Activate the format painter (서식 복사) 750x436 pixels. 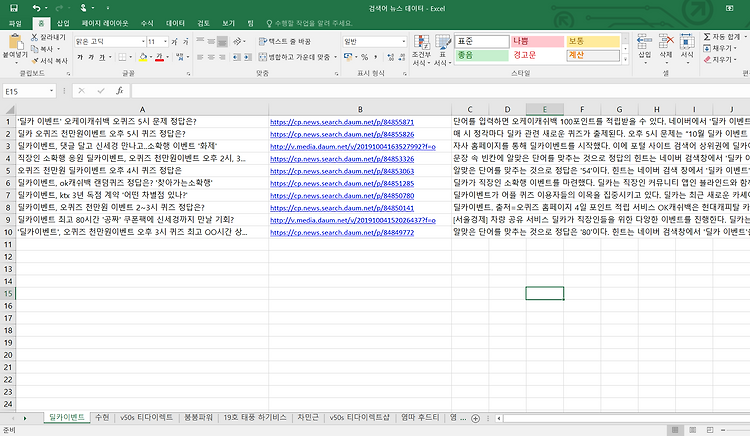34,61
